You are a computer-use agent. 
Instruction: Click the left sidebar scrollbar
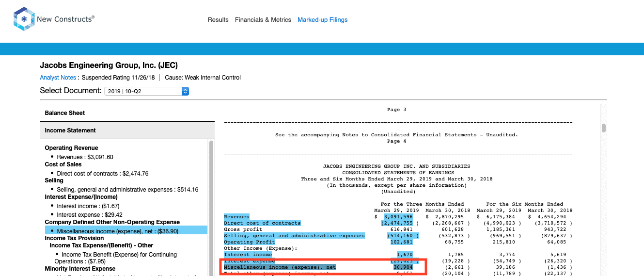[x=211, y=209]
